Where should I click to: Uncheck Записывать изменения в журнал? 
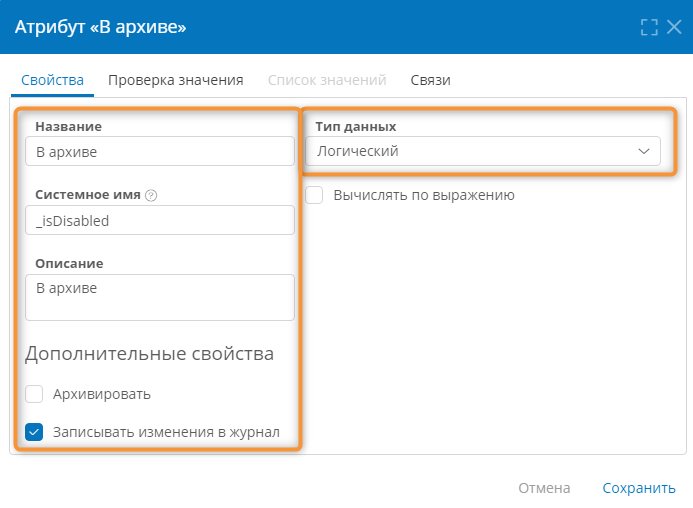point(34,432)
